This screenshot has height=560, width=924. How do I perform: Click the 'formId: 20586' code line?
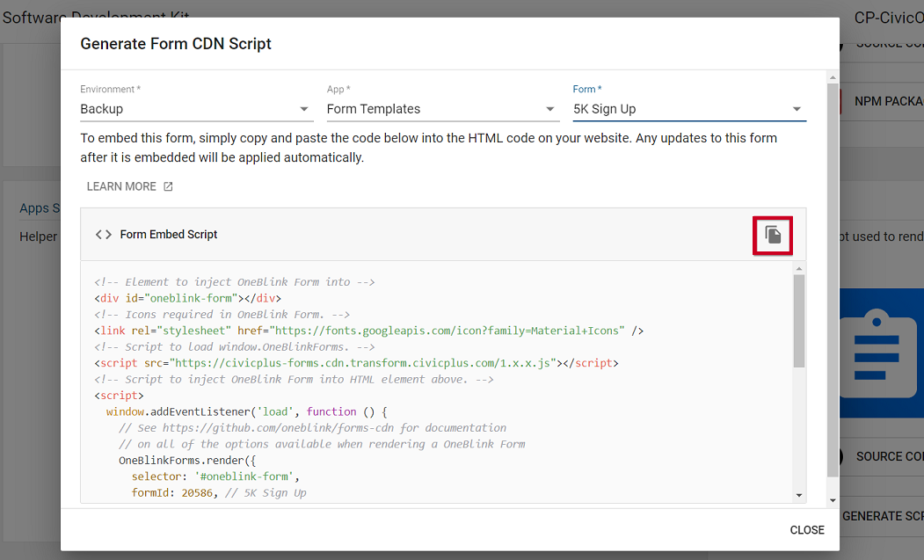[x=219, y=493]
